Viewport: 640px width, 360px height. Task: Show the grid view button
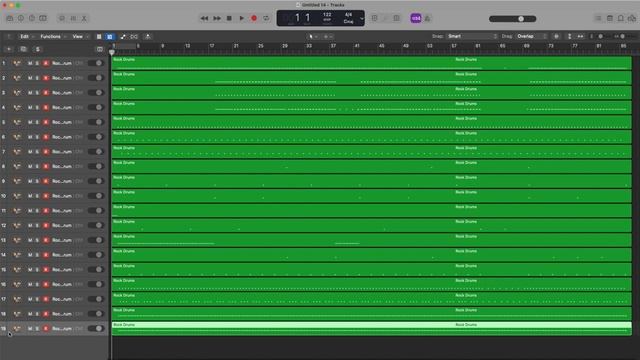(99, 37)
